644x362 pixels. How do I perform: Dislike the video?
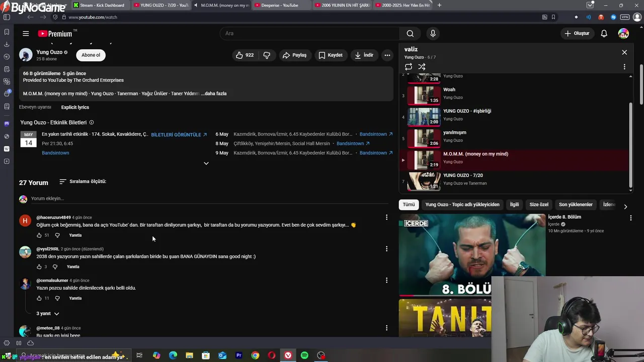pyautogui.click(x=267, y=55)
